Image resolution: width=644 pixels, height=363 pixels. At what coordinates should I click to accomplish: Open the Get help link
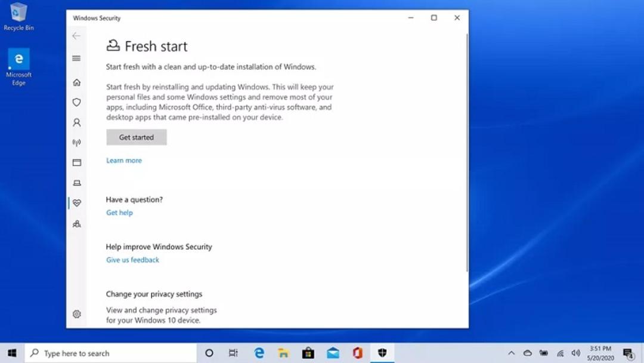[x=119, y=213]
